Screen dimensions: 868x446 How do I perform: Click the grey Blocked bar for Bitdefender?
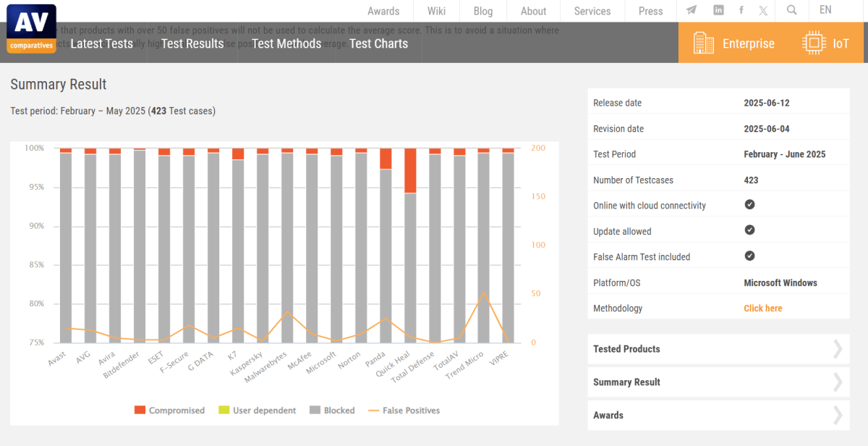point(140,246)
